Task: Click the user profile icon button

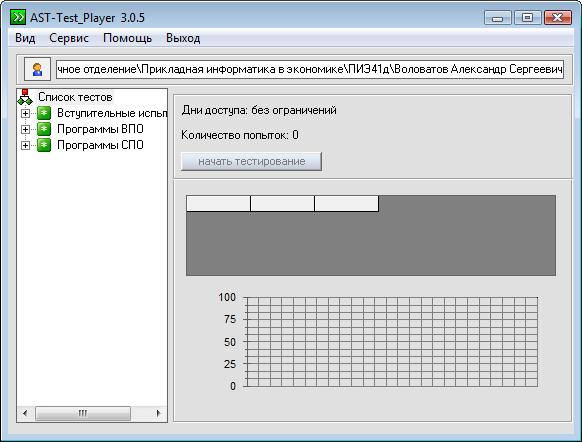Action: click(x=37, y=69)
